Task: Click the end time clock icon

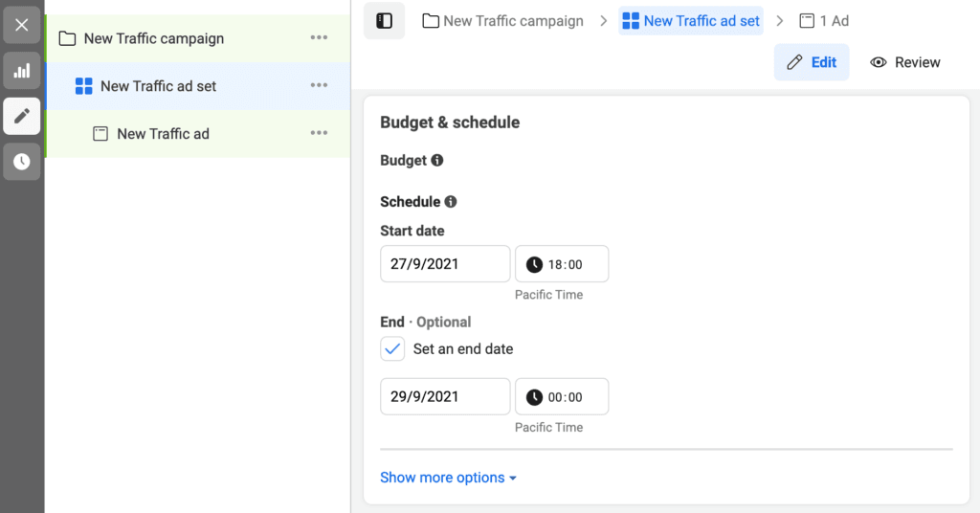Action: pyautogui.click(x=534, y=397)
